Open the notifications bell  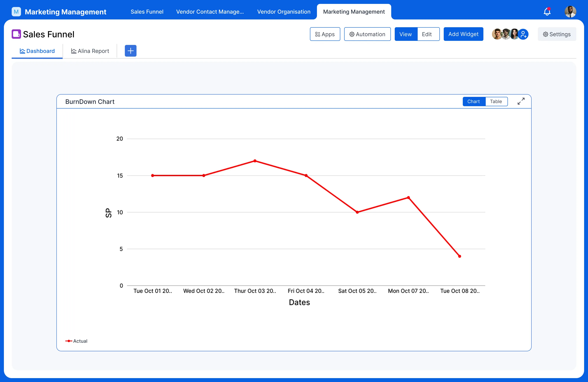coord(547,11)
